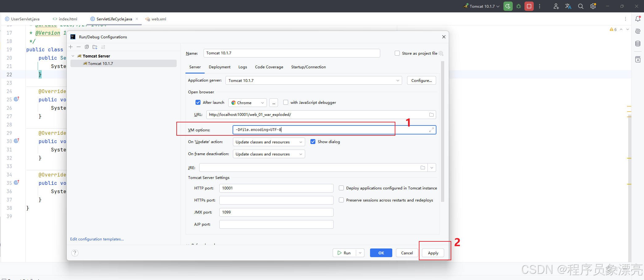Image resolution: width=644 pixels, height=280 pixels.
Task: Browse folder icon in JRE field
Action: [423, 168]
